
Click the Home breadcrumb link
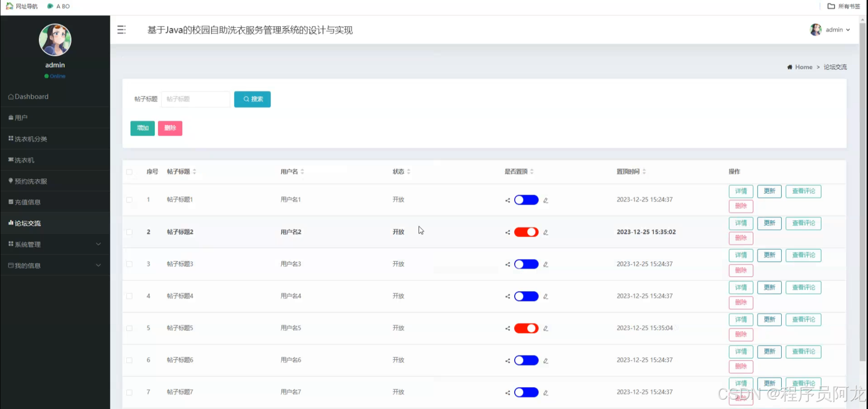coord(803,67)
